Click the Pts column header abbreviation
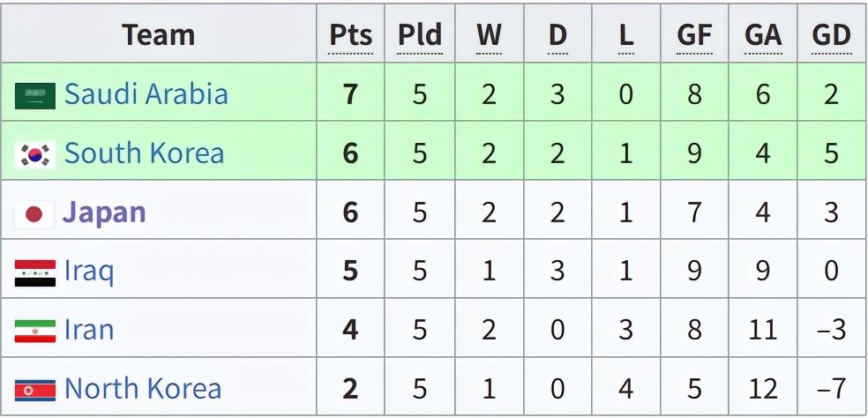Screen dimensions: 868x418 click(351, 34)
